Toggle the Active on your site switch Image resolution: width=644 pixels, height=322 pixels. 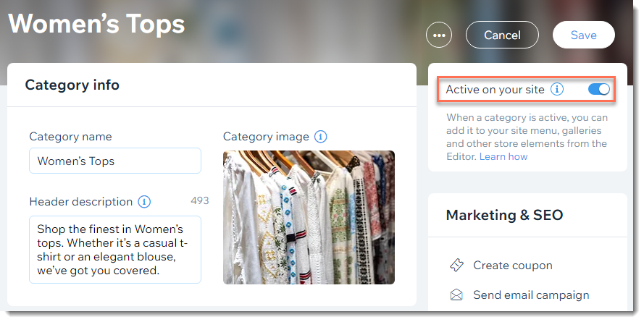click(599, 89)
